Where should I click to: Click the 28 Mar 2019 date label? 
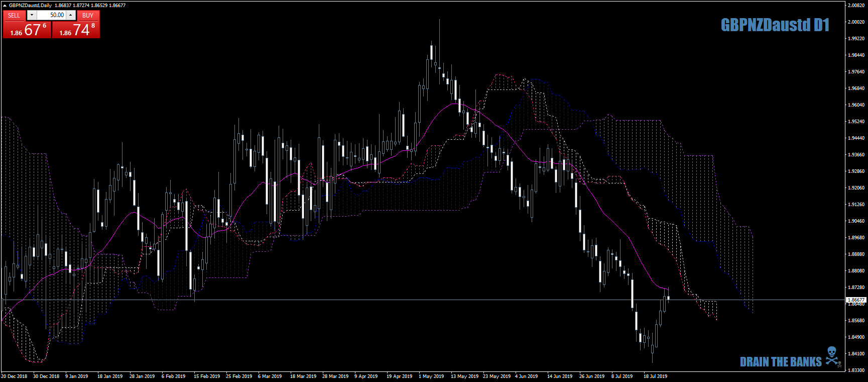pyautogui.click(x=335, y=376)
